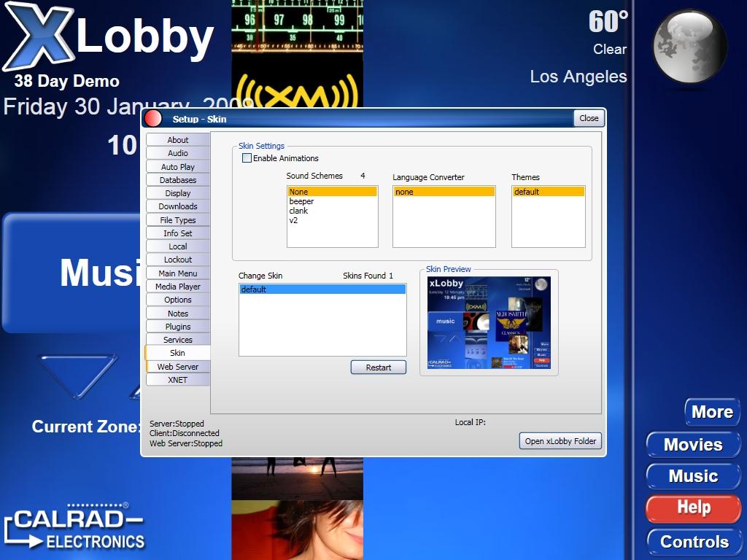Open the Notes tab
The height and width of the screenshot is (560, 747).
pos(178,314)
